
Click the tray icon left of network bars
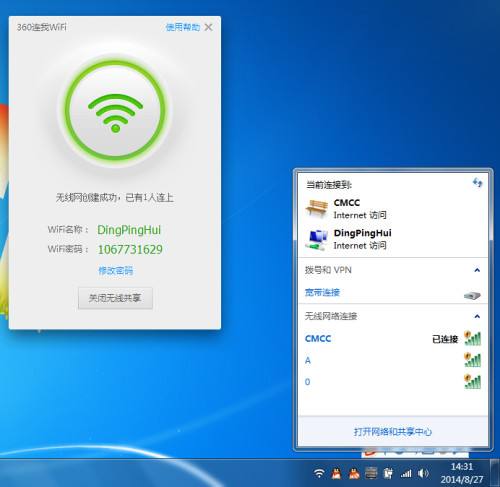[x=388, y=473]
